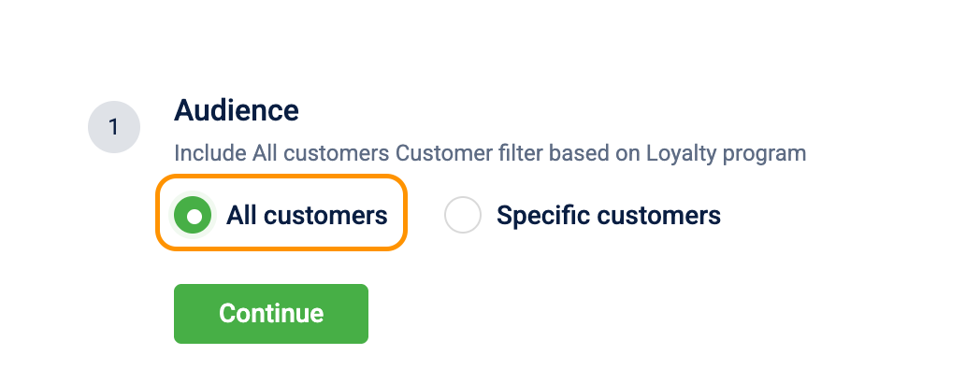Click inside the orange highlighted option box
The image size is (980, 383).
(281, 213)
